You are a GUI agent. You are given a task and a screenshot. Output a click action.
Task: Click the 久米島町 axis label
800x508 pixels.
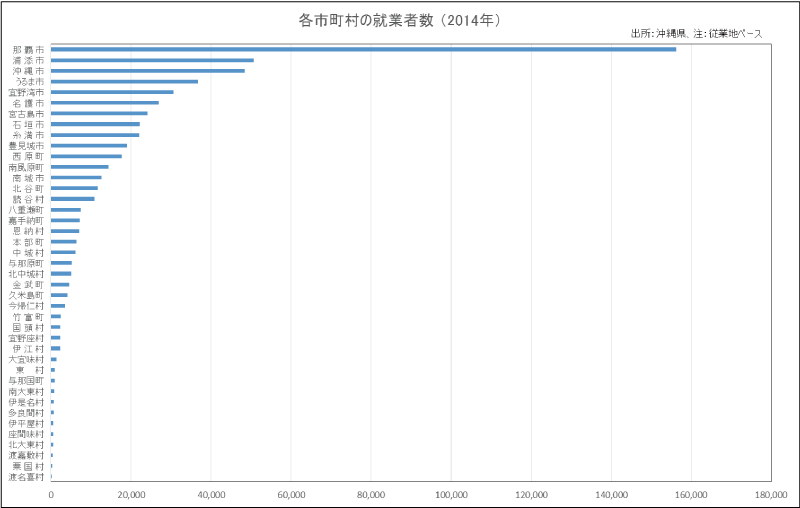tap(26, 295)
